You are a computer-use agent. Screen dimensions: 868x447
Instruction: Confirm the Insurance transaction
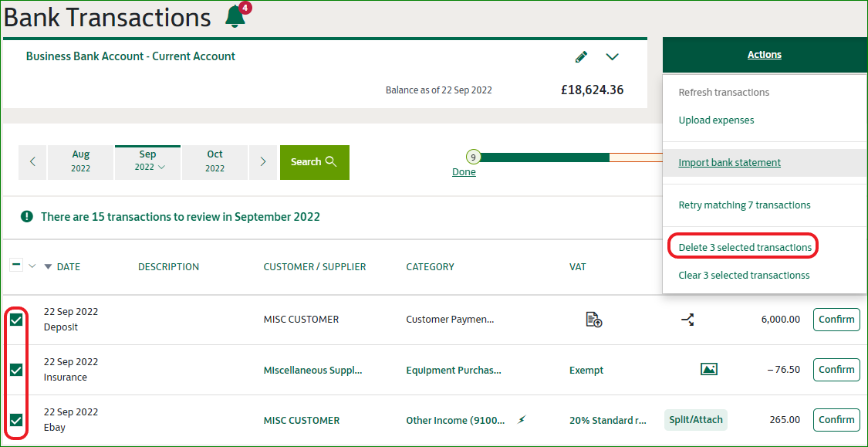point(836,370)
